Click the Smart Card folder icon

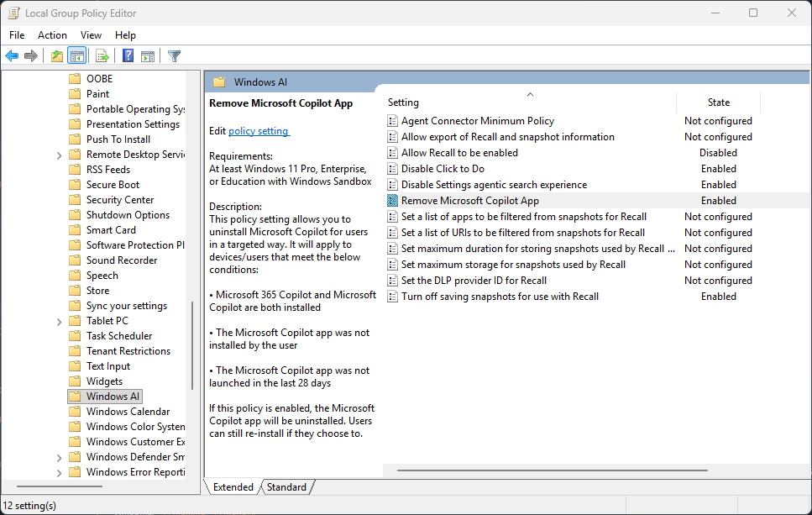click(75, 230)
